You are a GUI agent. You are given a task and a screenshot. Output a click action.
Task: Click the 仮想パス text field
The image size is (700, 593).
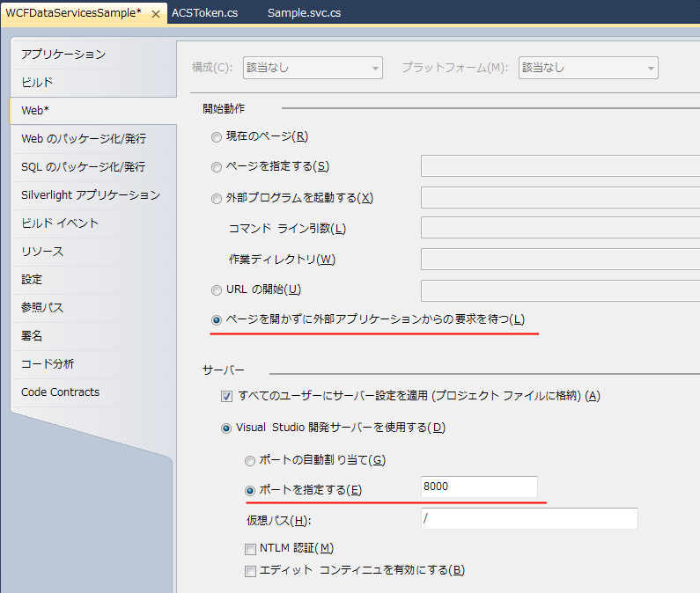528,519
